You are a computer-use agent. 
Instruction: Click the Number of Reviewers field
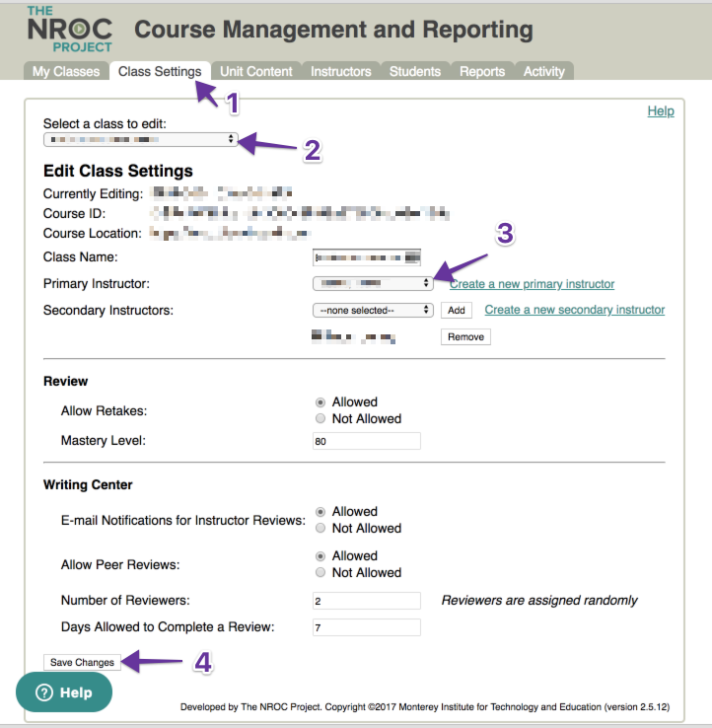click(x=367, y=601)
